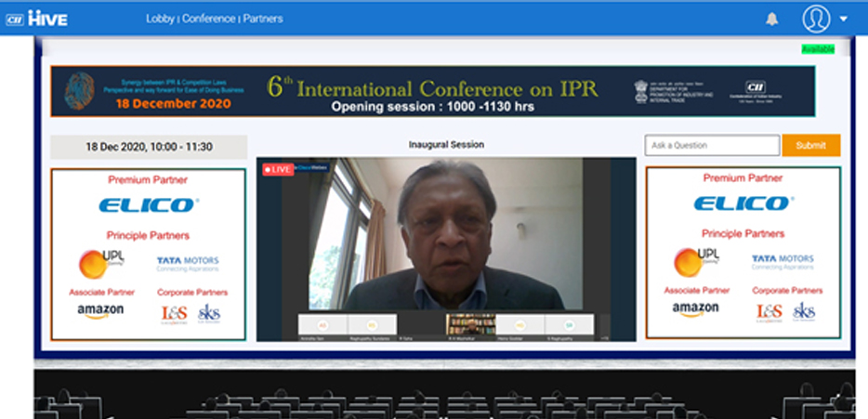
Task: Open the left panel ELICO logo
Action: coord(149,205)
